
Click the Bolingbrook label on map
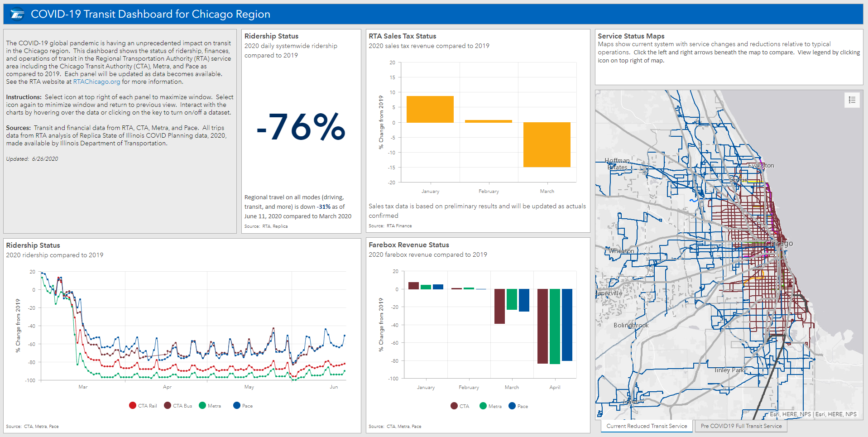coord(631,325)
